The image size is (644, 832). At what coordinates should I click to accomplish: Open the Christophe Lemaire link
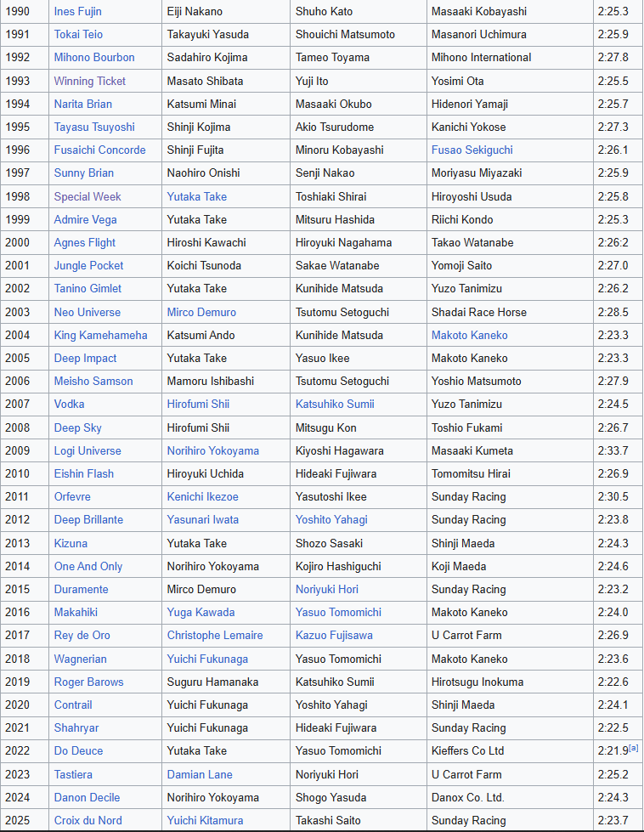click(x=215, y=635)
